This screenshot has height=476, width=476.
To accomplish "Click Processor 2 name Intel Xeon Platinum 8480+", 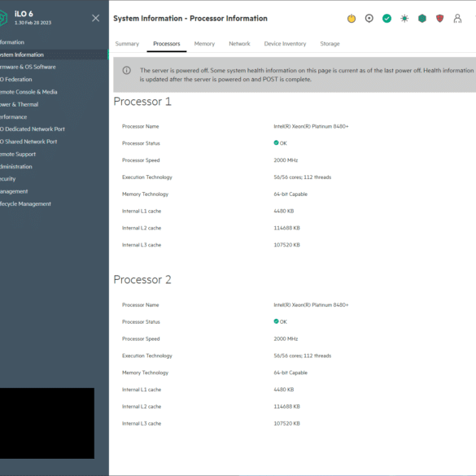I will [x=311, y=305].
